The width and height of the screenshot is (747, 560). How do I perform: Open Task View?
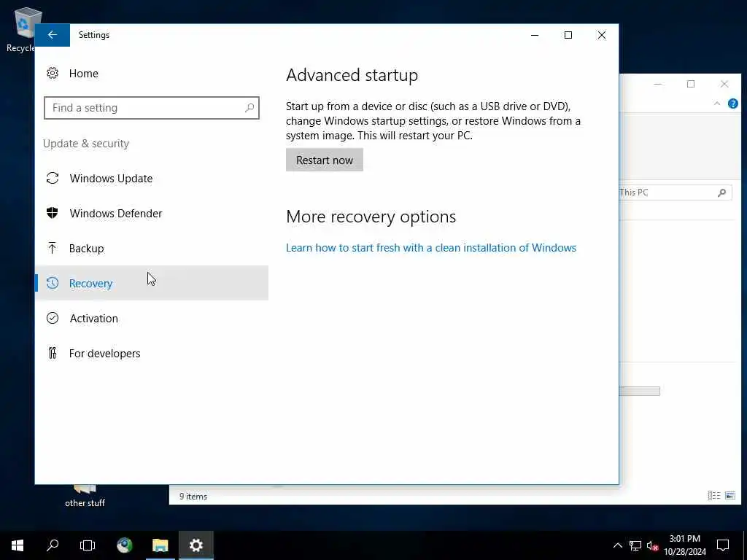[x=88, y=545]
